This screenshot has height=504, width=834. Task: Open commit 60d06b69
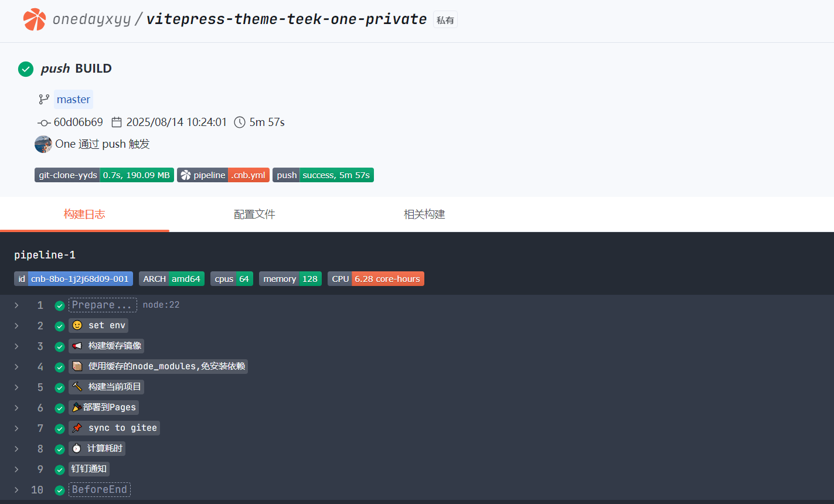79,122
